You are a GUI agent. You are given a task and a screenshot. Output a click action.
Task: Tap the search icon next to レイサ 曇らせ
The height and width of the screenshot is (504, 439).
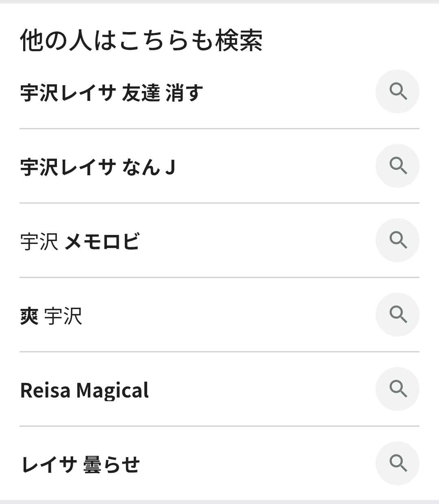pyautogui.click(x=397, y=463)
